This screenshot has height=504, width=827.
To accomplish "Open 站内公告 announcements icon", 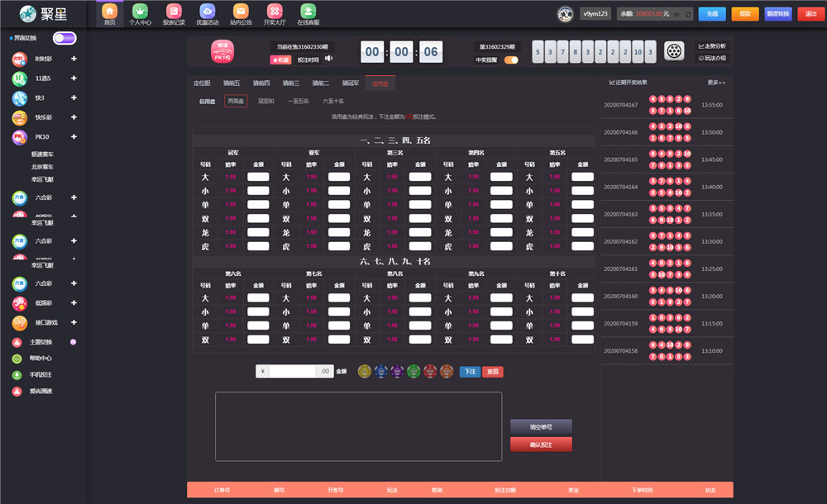I will (241, 13).
